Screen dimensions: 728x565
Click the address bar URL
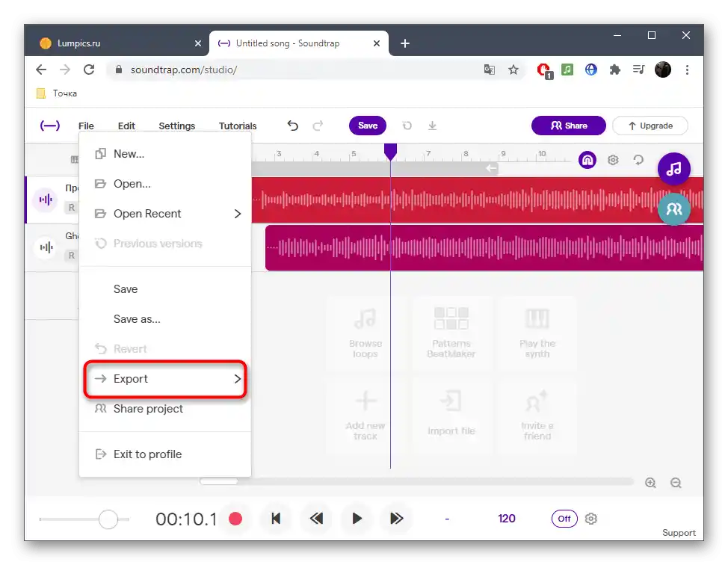click(x=184, y=70)
